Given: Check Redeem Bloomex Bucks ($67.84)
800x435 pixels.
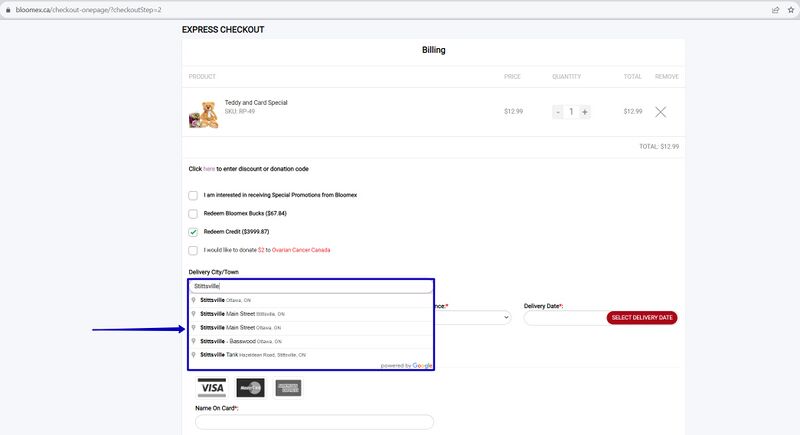Looking at the screenshot, I should tap(193, 214).
